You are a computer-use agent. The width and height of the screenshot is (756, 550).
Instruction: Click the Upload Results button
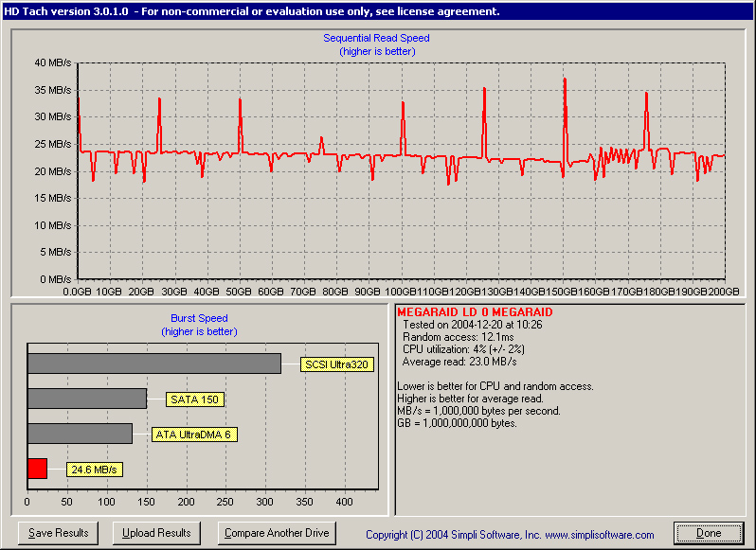(x=156, y=533)
